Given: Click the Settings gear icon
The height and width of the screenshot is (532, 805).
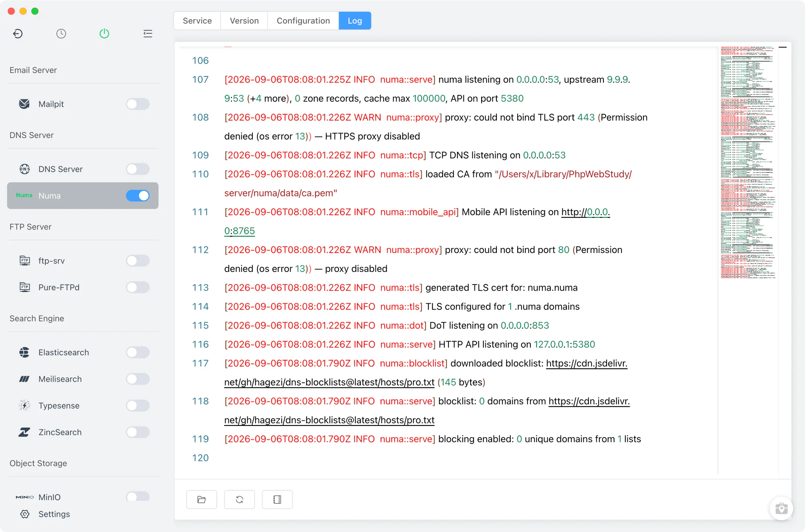Looking at the screenshot, I should (25, 514).
